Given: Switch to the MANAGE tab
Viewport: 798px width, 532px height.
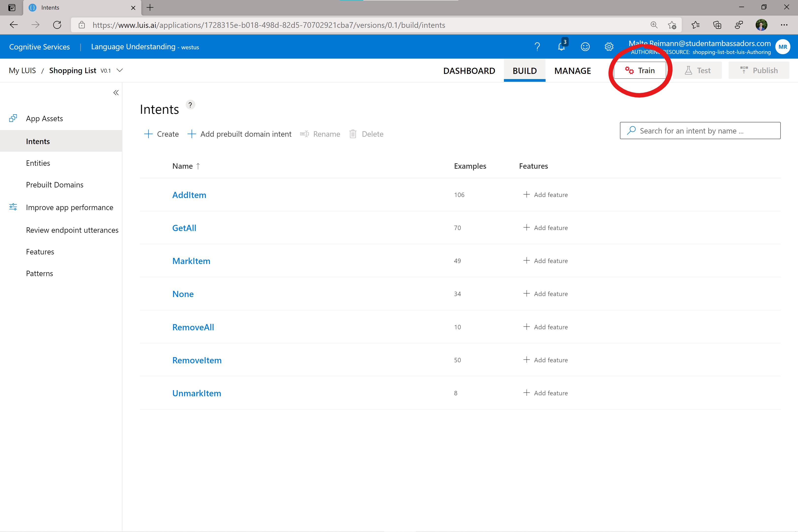Looking at the screenshot, I should click(x=572, y=71).
